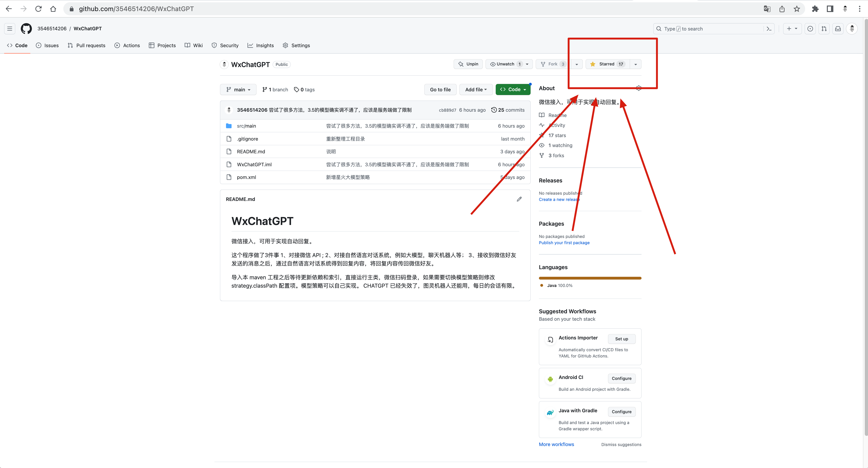Viewport: 868px width, 468px height.
Task: Open the create new plus dropdown
Action: pyautogui.click(x=792, y=29)
